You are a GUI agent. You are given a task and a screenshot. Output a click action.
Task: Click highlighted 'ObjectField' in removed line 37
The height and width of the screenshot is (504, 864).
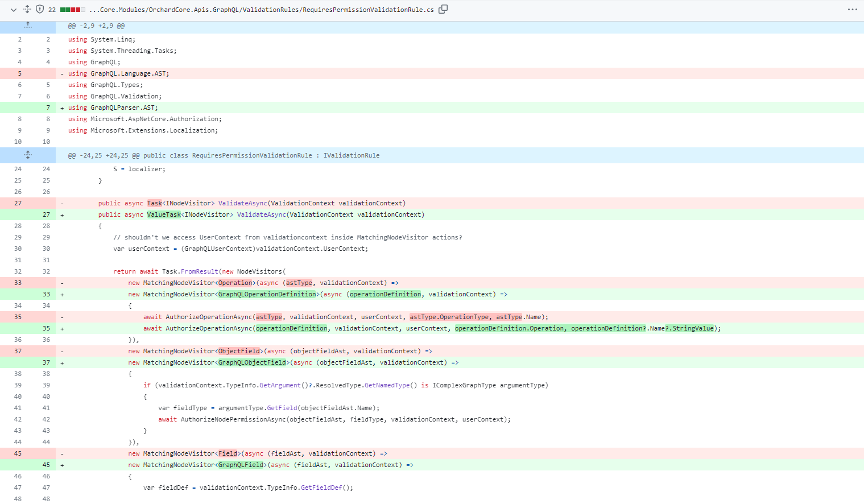pos(239,351)
